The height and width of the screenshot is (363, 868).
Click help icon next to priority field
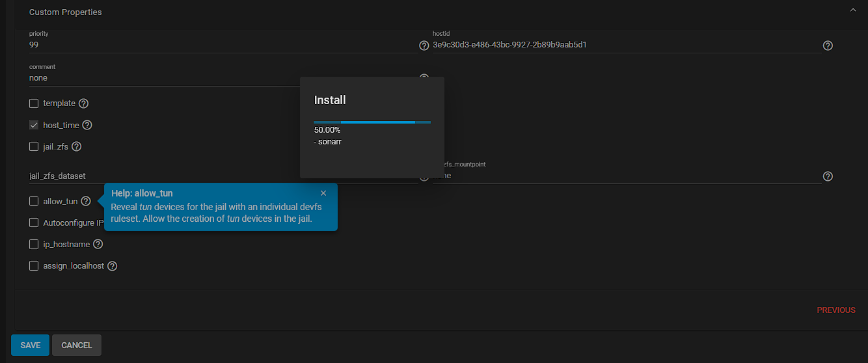tap(424, 46)
